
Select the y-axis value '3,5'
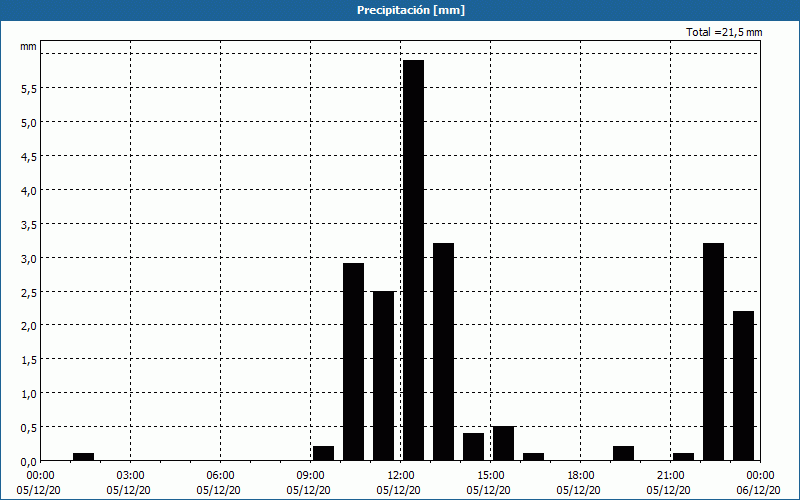coord(28,224)
